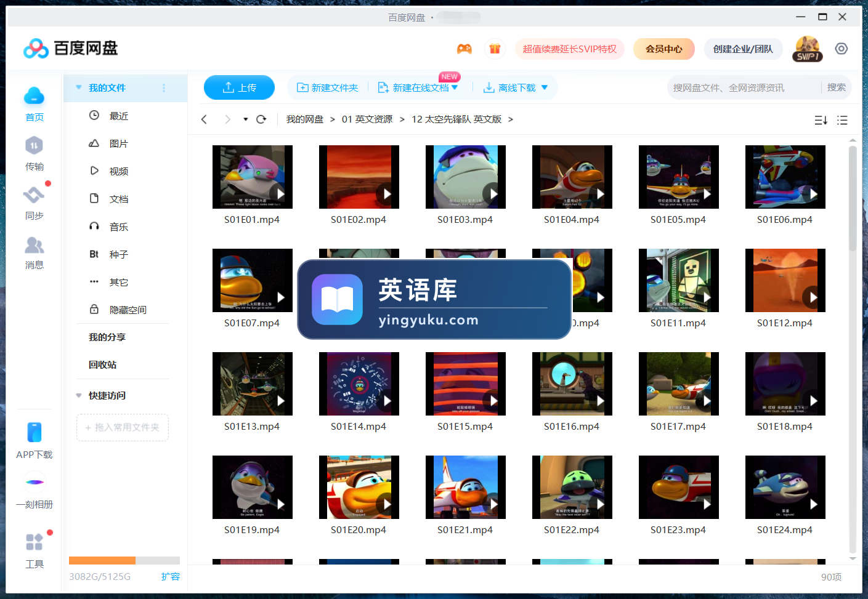Click the S01E03.mp4 file name
The width and height of the screenshot is (868, 599).
click(465, 220)
